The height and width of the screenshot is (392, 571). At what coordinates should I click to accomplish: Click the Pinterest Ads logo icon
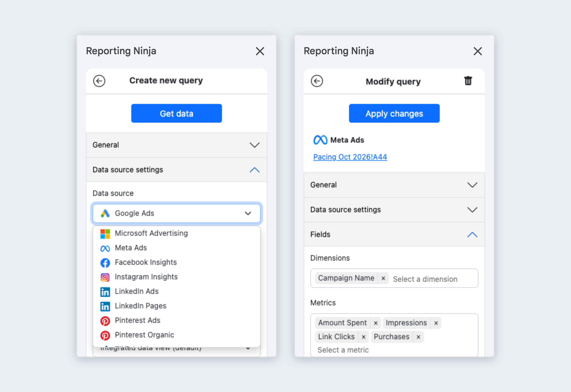coord(105,321)
